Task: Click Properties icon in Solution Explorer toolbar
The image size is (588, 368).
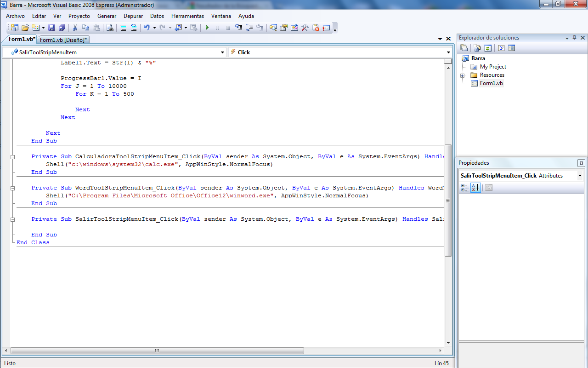Action: tap(464, 48)
